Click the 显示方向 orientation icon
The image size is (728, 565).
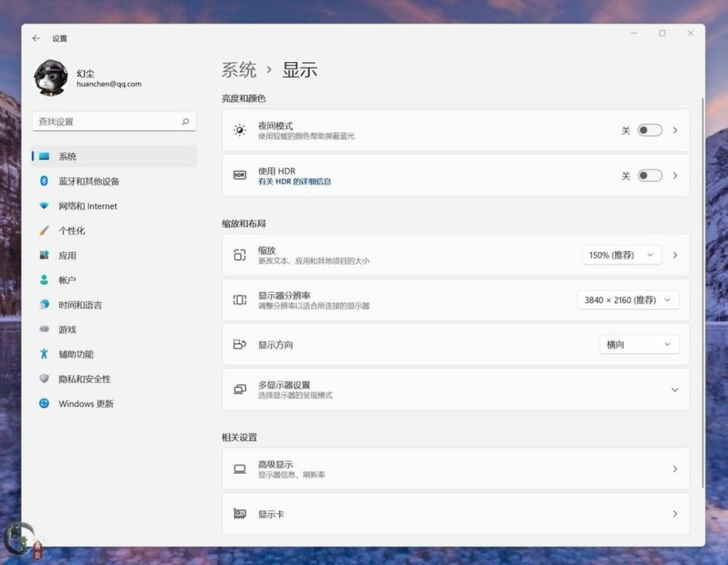coord(240,344)
